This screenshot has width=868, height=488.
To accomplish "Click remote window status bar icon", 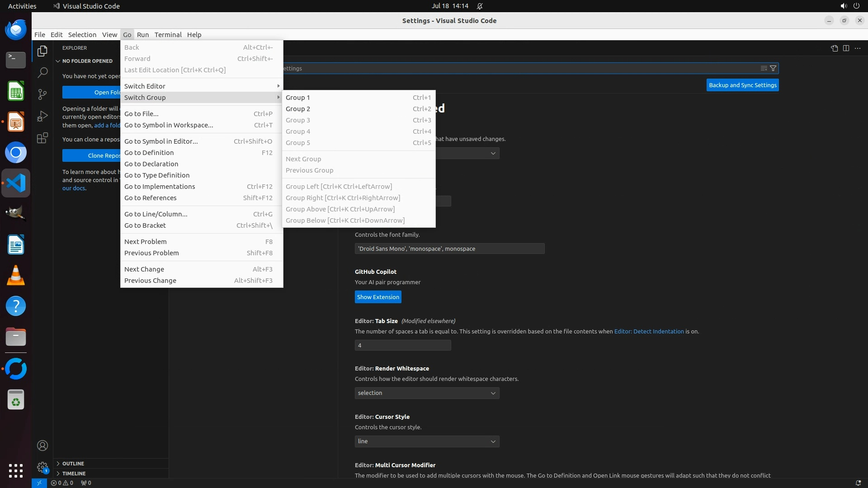I will coord(39,483).
